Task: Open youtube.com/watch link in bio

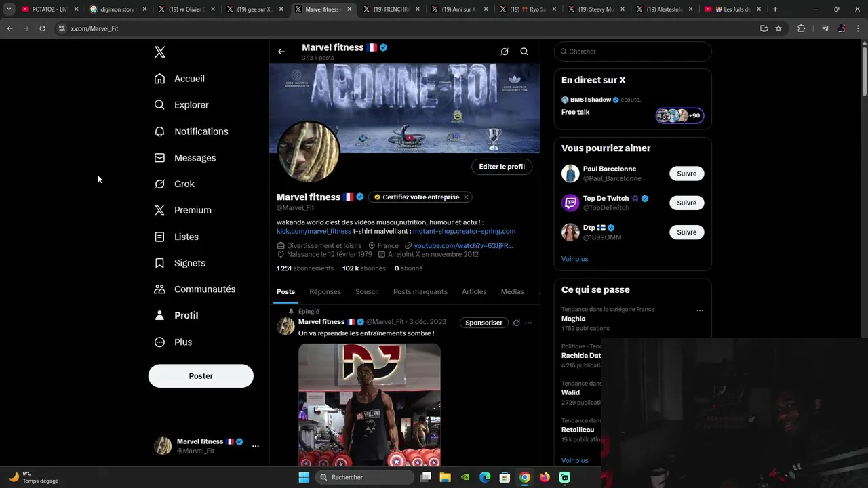Action: [463, 246]
